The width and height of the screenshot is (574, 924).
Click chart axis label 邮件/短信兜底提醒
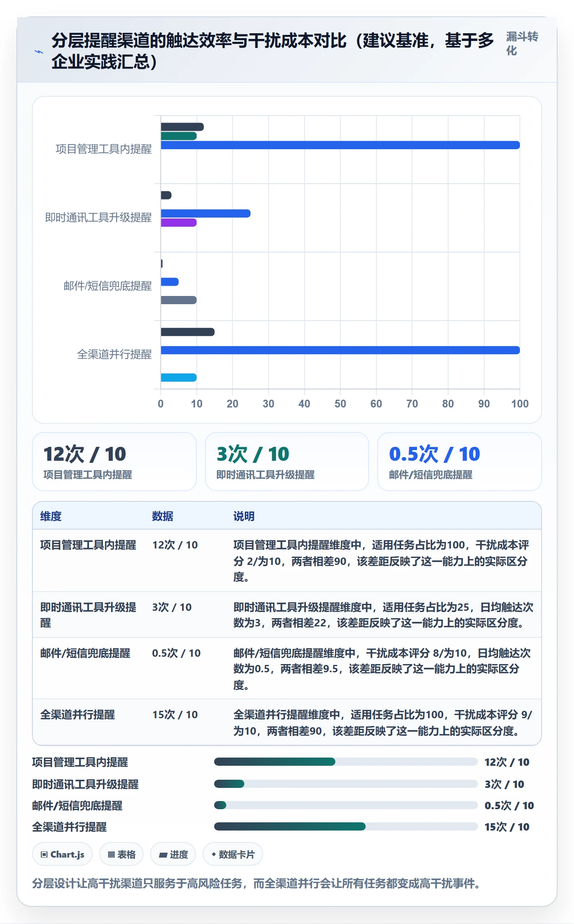coord(107,286)
